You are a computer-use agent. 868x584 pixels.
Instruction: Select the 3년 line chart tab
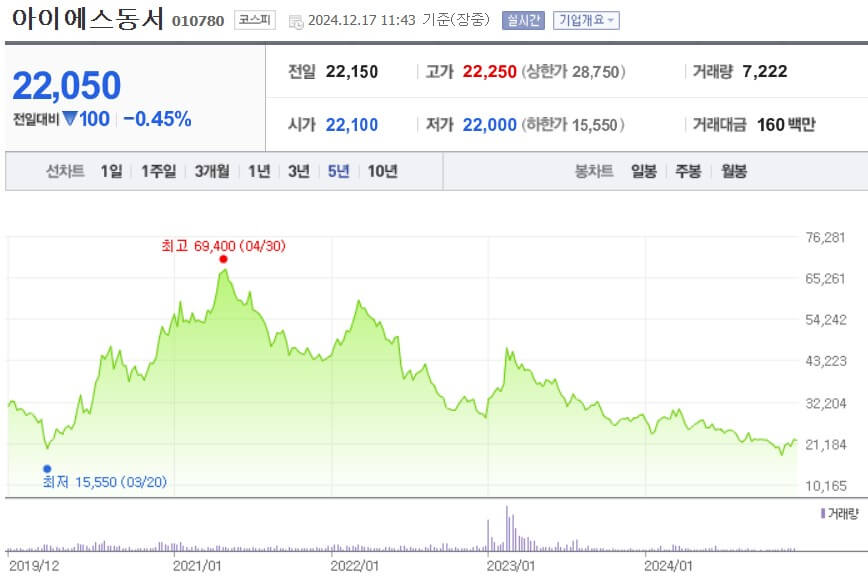[299, 171]
